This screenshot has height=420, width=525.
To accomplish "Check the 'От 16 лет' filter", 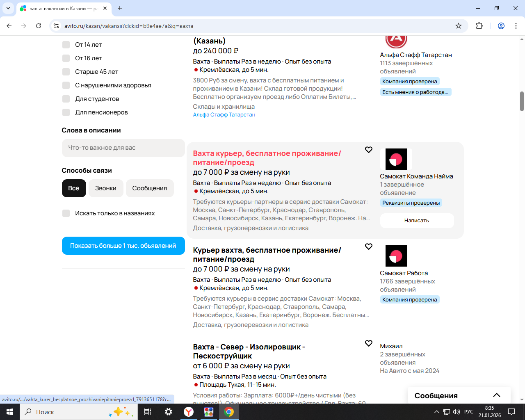I will pos(66,58).
